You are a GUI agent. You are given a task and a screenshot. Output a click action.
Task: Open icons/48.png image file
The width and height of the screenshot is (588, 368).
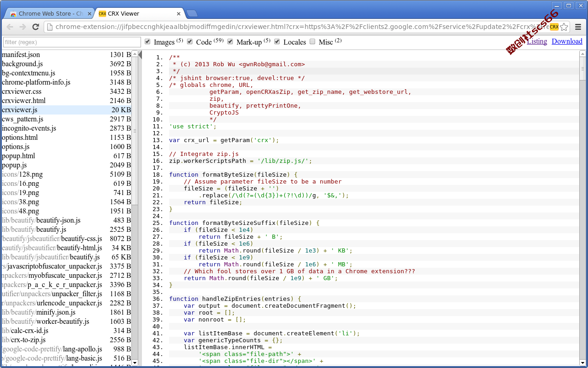pyautogui.click(x=66, y=211)
